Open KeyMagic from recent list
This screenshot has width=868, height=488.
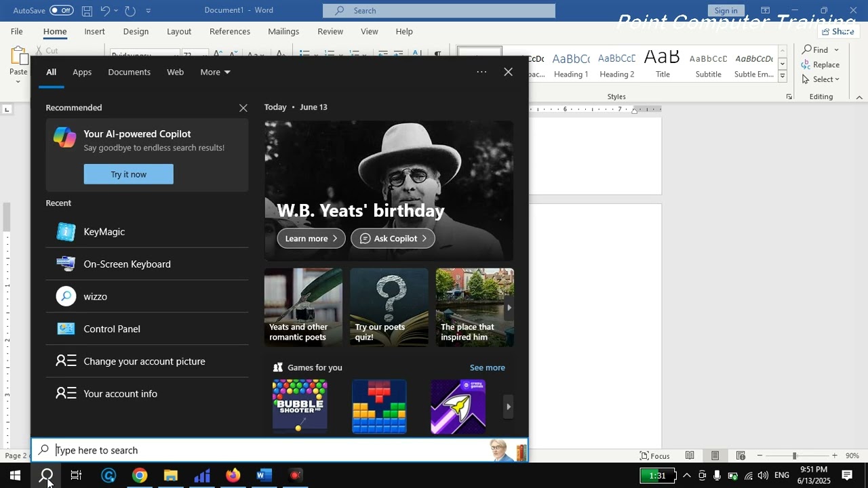[x=147, y=232]
